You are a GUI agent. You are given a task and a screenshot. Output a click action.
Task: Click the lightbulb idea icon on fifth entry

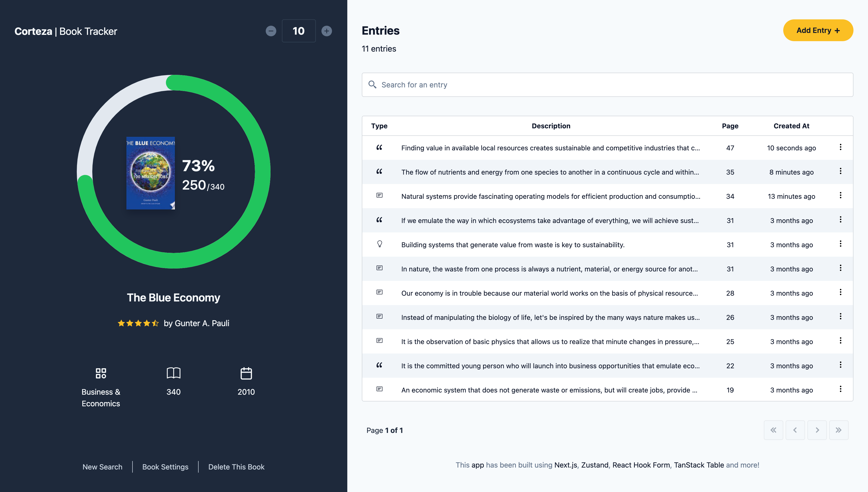coord(380,244)
